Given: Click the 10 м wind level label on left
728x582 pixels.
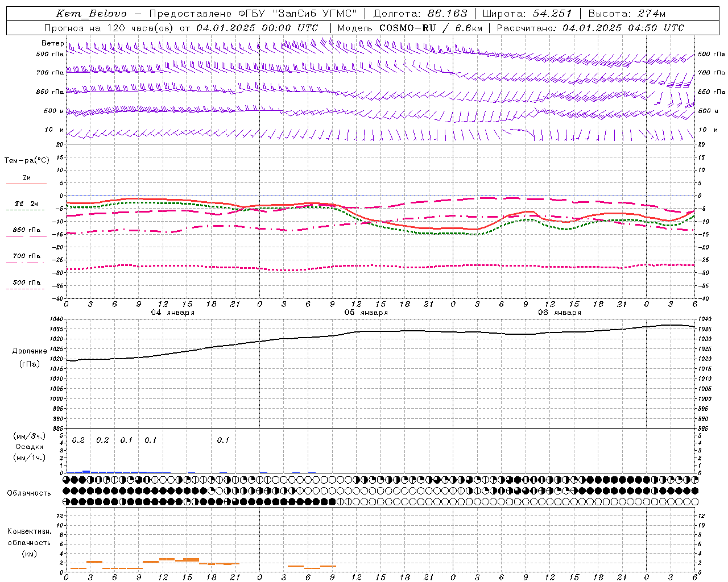Looking at the screenshot, I should [55, 130].
